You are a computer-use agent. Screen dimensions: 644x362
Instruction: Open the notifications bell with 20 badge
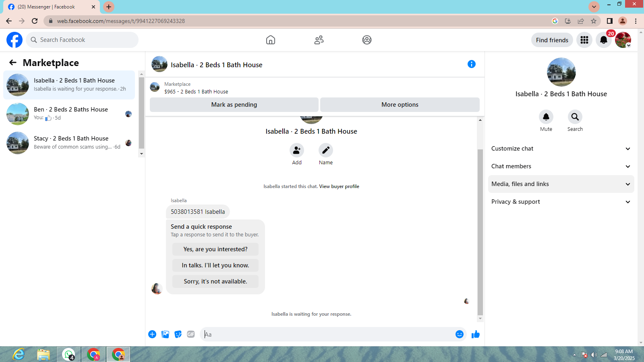pos(604,40)
